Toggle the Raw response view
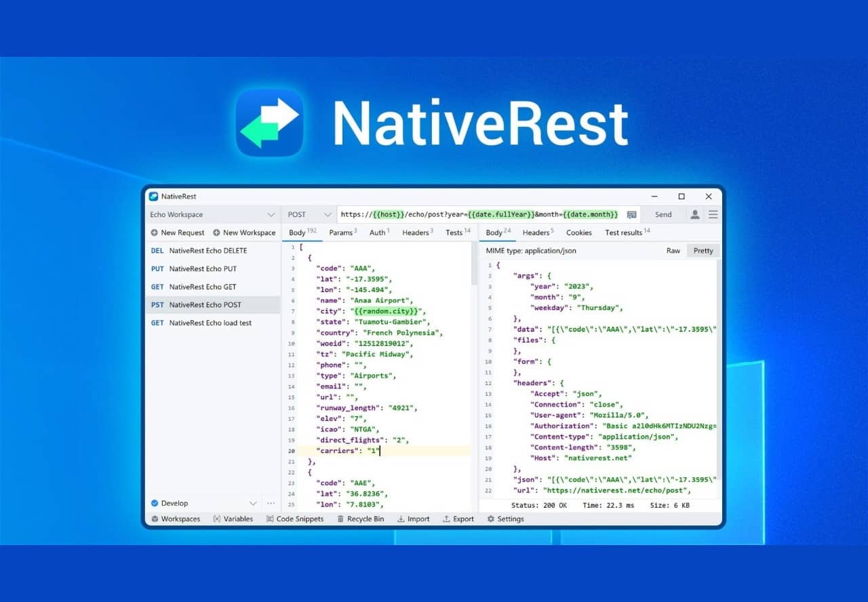Image resolution: width=868 pixels, height=602 pixels. click(673, 250)
